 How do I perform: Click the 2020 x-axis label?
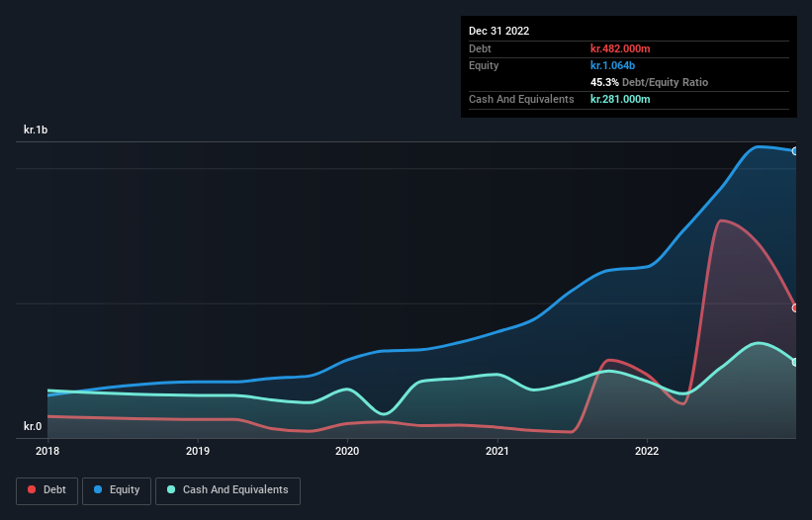(x=347, y=451)
